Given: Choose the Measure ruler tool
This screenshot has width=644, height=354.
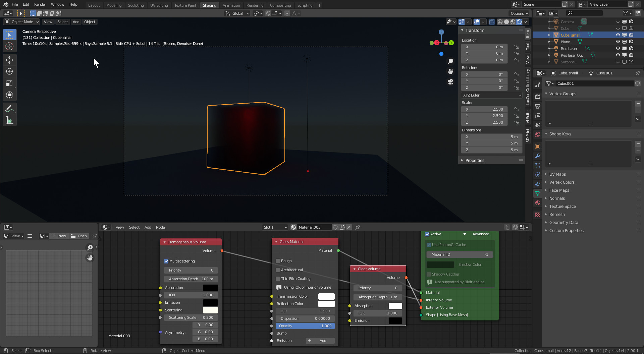Looking at the screenshot, I should (9, 121).
